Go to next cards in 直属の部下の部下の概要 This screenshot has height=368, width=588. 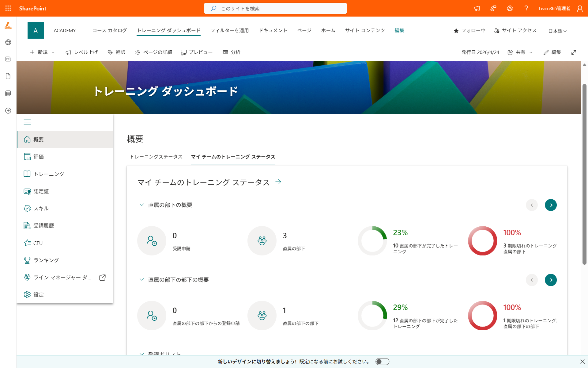(x=551, y=280)
